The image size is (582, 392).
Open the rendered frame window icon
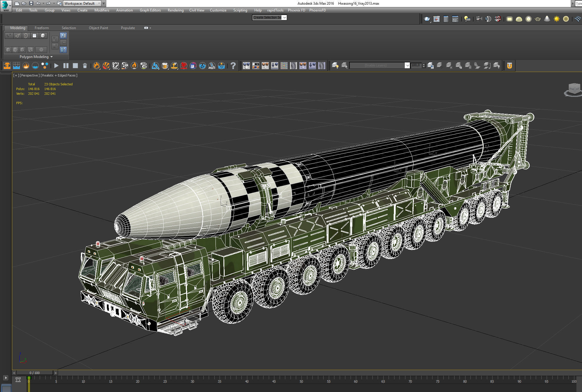[437, 19]
